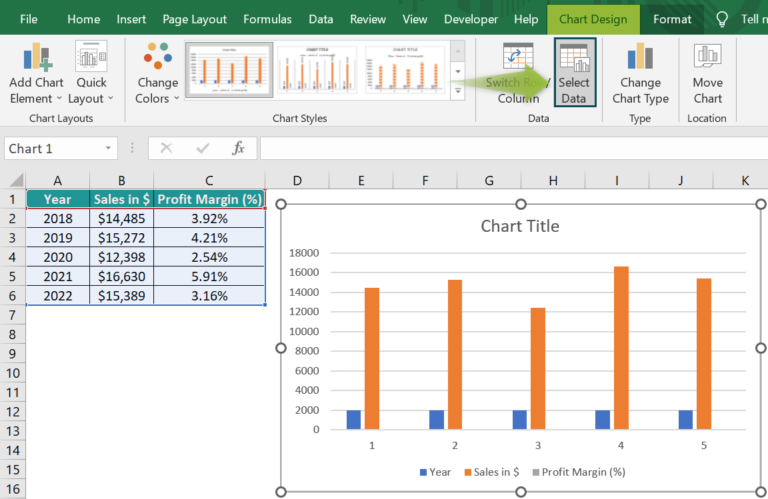
Task: Click the Profit Margin (%) legend entry
Action: [578, 472]
